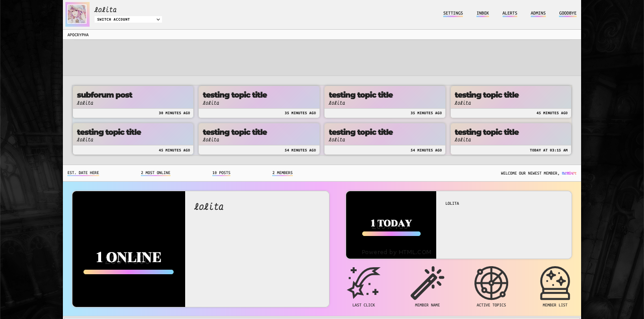Viewport: 644px width, 319px height.
Task: View the Alerts page
Action: [x=510, y=13]
